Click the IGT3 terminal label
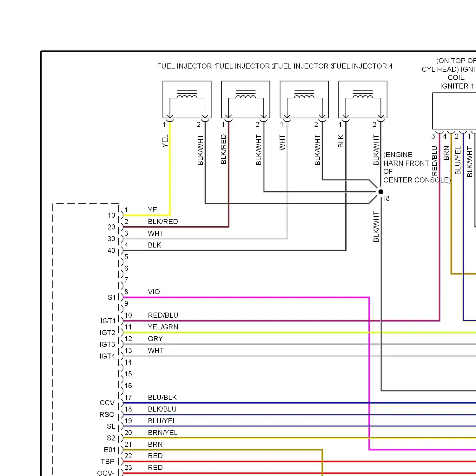Viewport: 476px width, 476px height. pos(108,344)
